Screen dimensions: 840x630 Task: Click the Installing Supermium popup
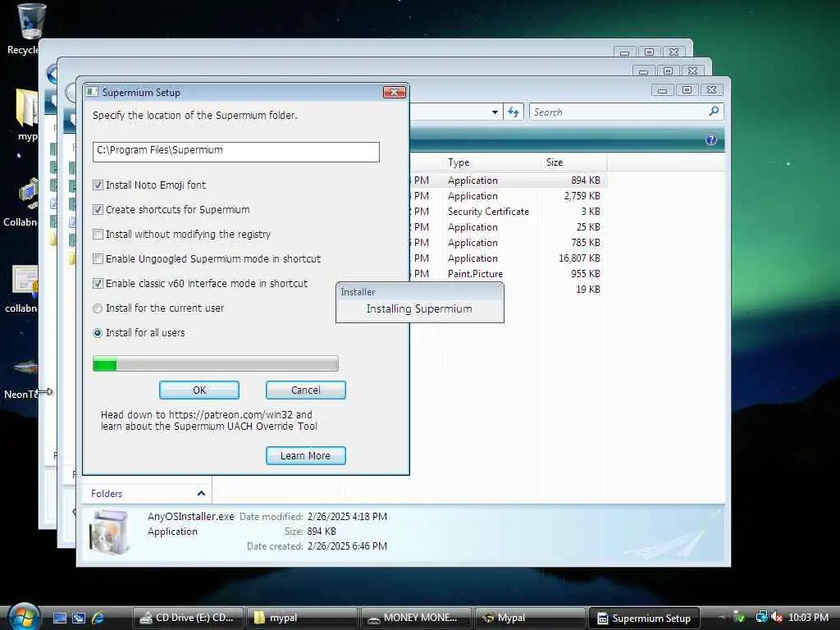point(419,303)
